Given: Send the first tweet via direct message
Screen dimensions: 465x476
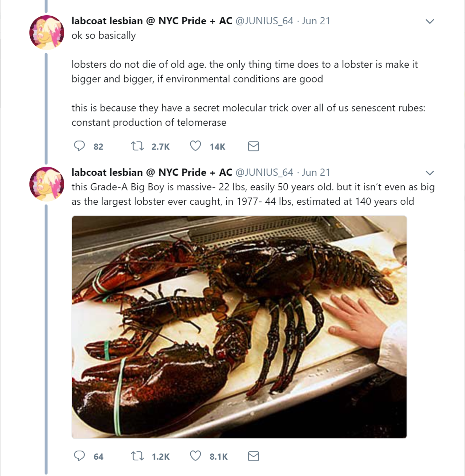Looking at the screenshot, I should pos(253,146).
